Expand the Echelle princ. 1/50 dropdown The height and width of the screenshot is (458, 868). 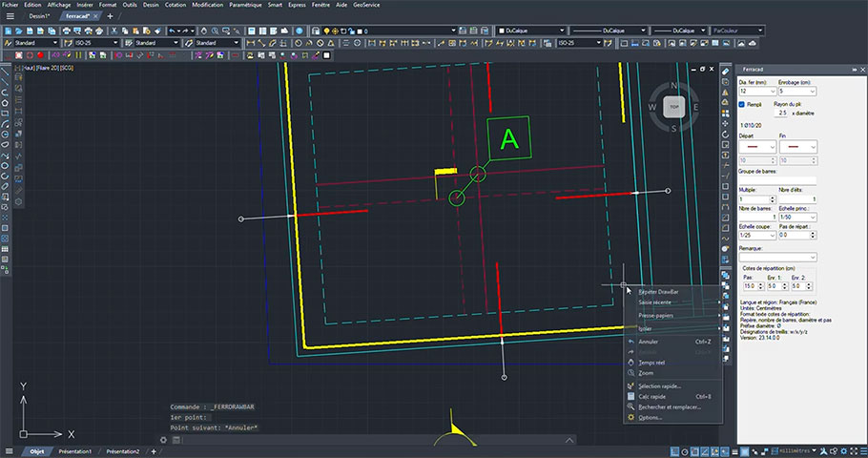[797, 218]
